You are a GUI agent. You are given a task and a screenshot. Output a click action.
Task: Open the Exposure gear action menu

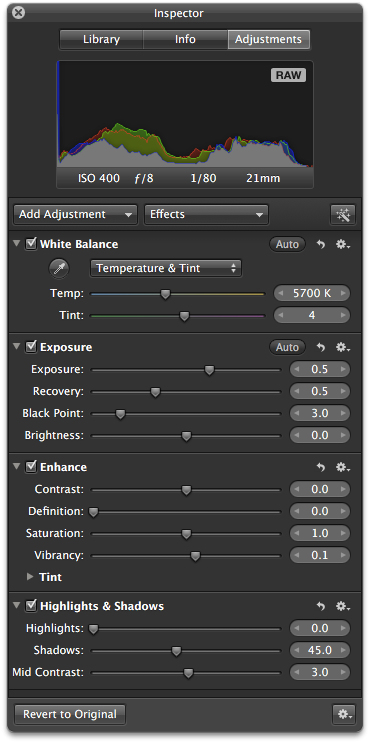tap(343, 347)
